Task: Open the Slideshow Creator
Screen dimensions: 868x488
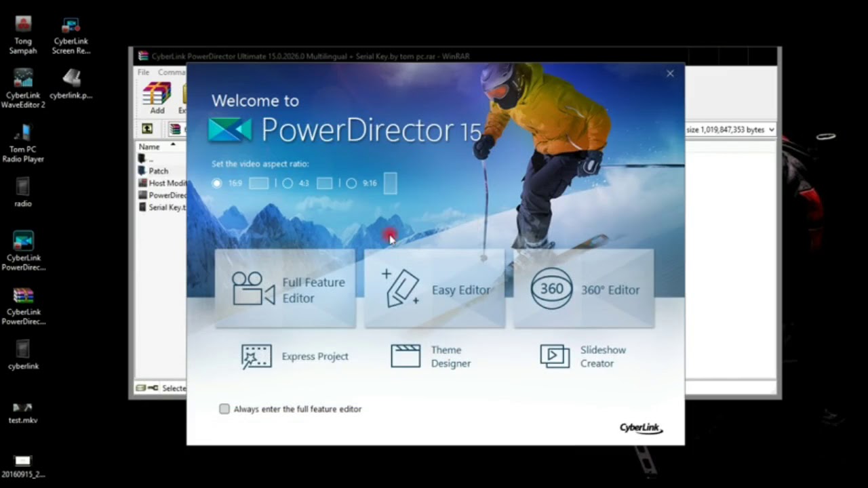Action: (583, 357)
